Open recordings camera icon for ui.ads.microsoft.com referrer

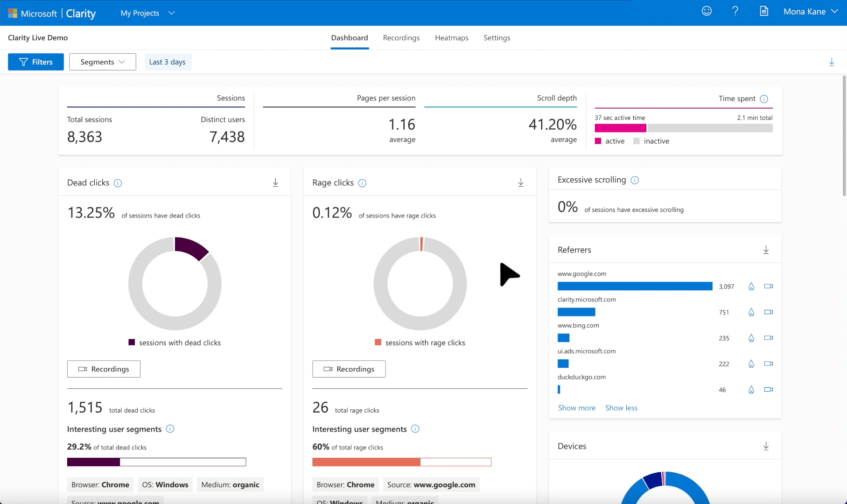tap(769, 363)
